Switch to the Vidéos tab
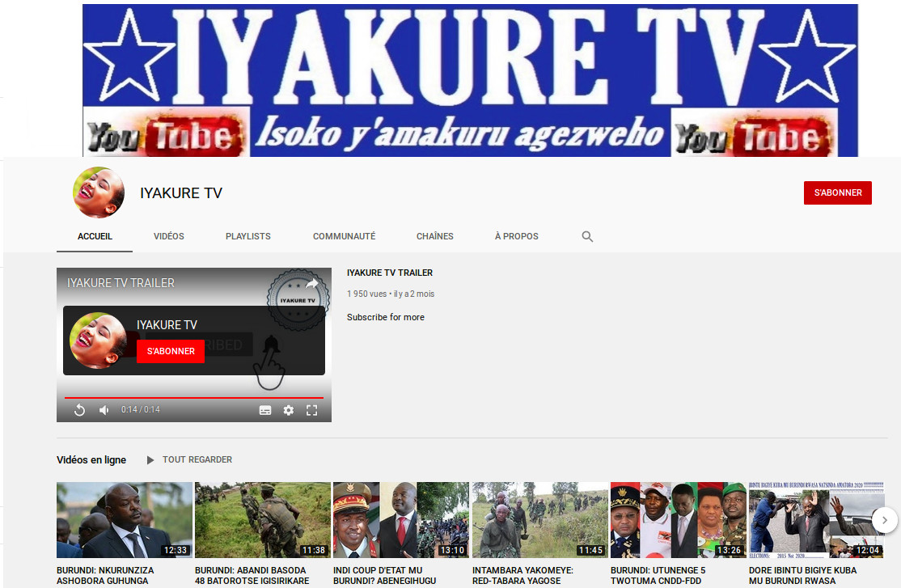This screenshot has width=901, height=588. pyautogui.click(x=169, y=236)
